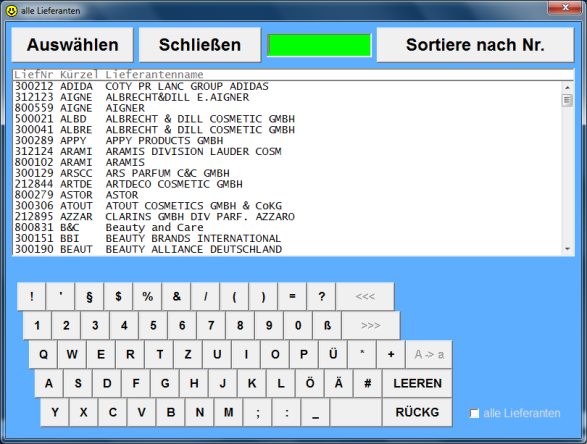587x444 pixels.
Task: Click the scroll up arrow of list
Action: tap(567, 87)
